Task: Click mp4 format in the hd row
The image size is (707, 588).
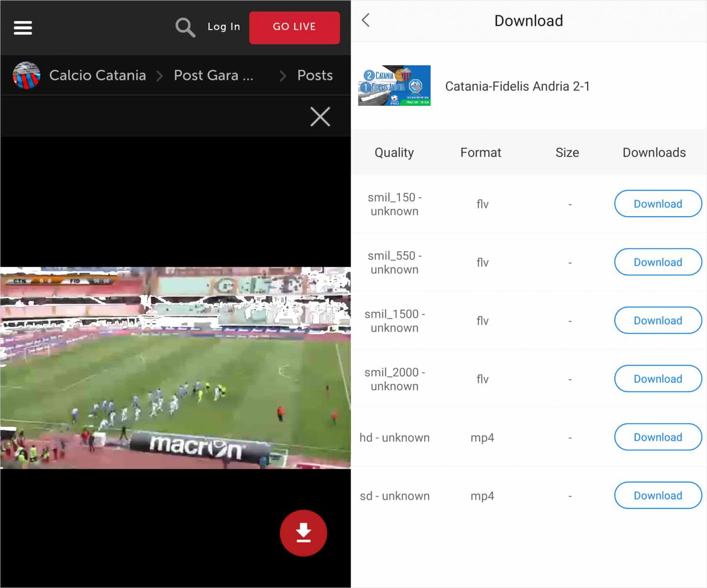Action: click(482, 438)
